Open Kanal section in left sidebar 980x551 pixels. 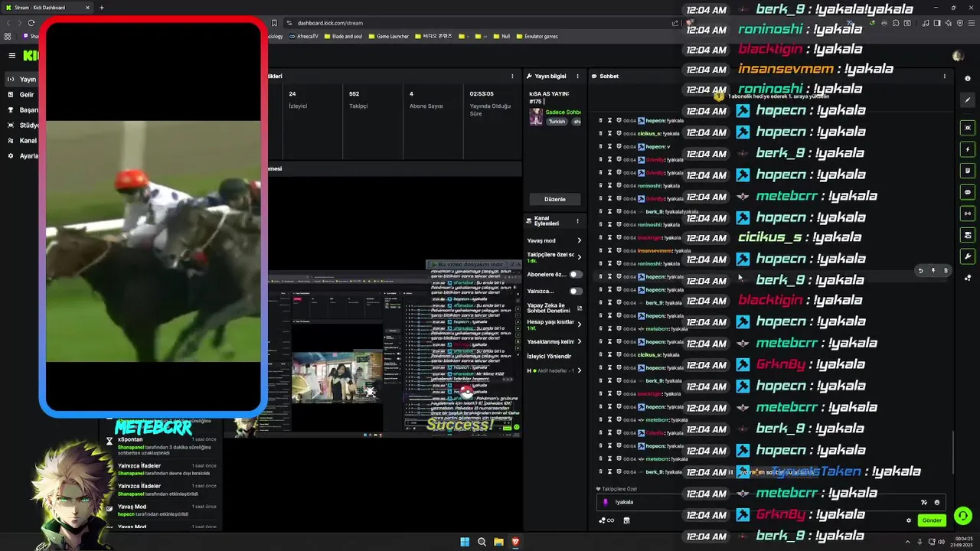click(x=21, y=140)
